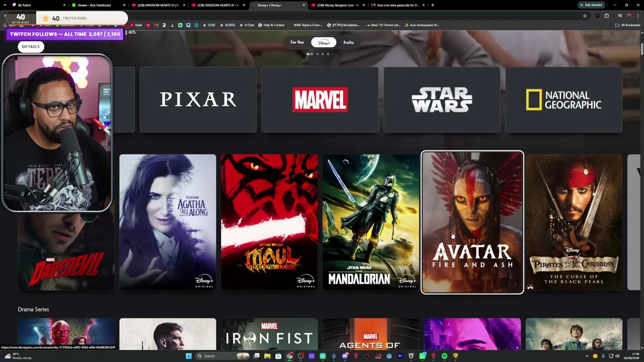Open the Agents of series tile
This screenshot has height=362, width=644.
(371, 334)
